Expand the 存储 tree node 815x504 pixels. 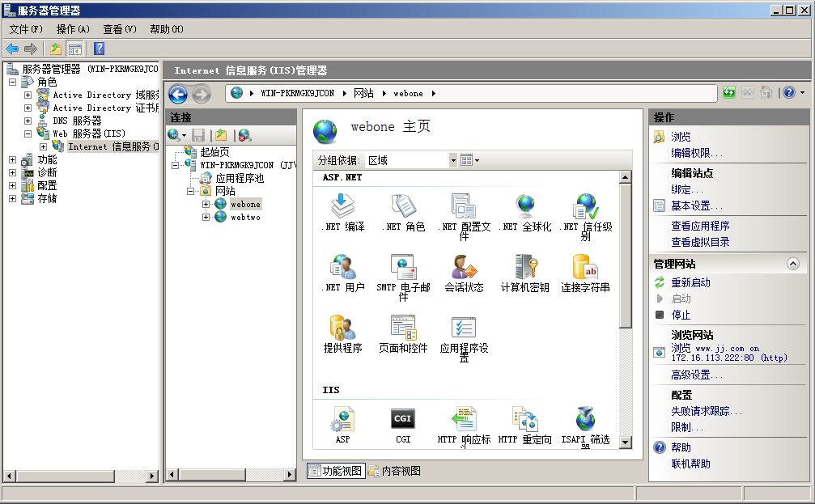(12, 198)
